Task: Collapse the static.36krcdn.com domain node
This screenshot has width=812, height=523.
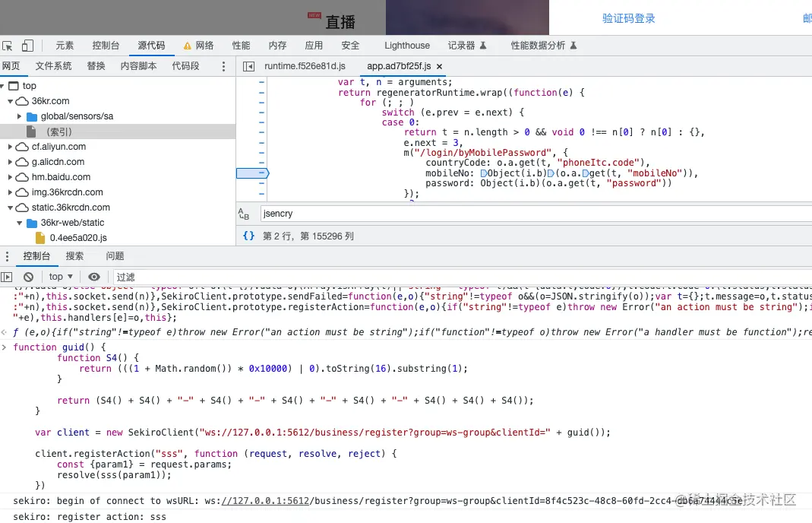Action: (x=10, y=208)
